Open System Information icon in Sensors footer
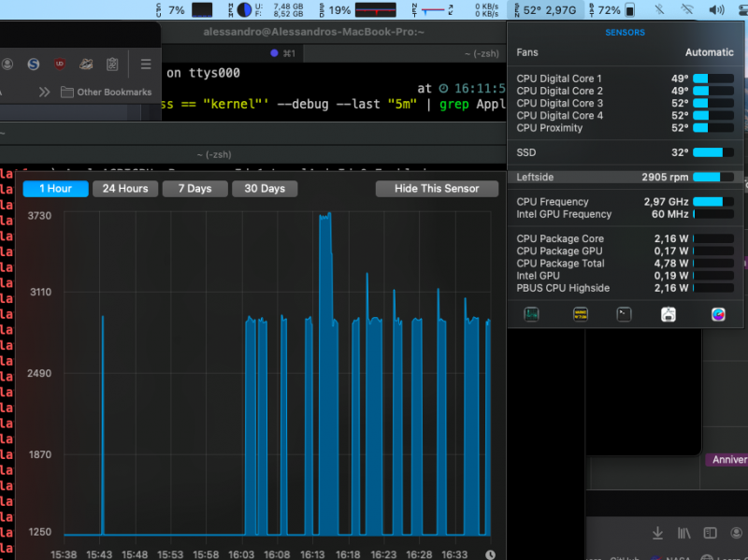748x560 pixels. point(669,315)
